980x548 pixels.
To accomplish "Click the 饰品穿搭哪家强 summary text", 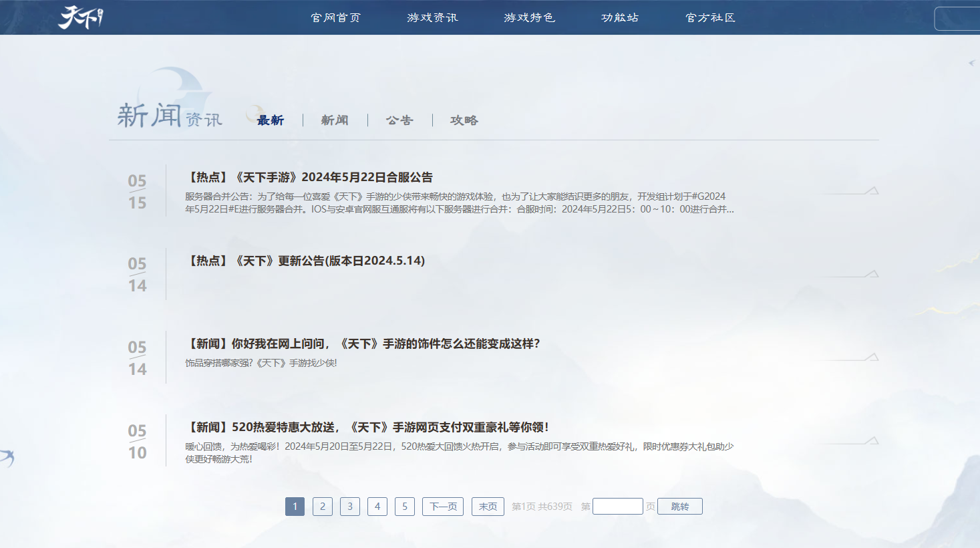I will 261,363.
